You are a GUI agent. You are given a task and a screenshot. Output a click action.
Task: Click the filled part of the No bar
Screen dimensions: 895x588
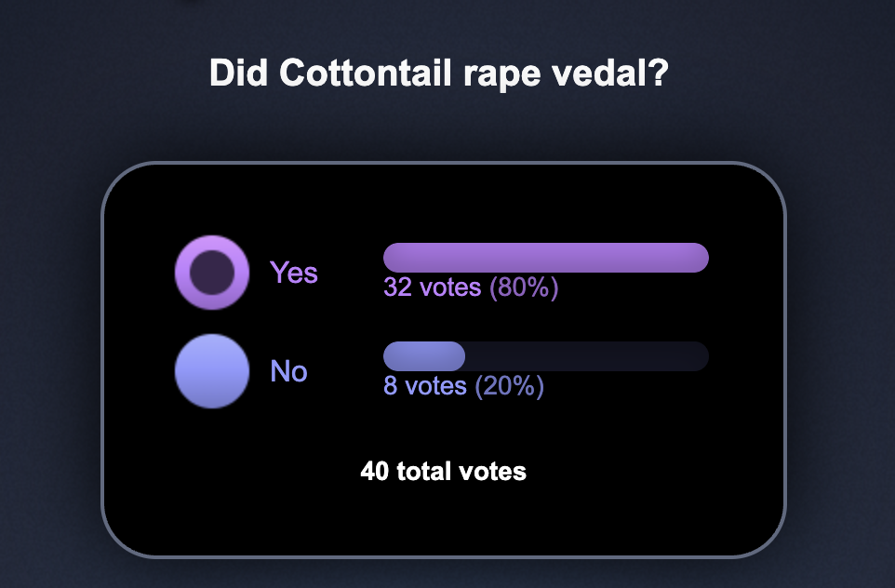tap(424, 356)
